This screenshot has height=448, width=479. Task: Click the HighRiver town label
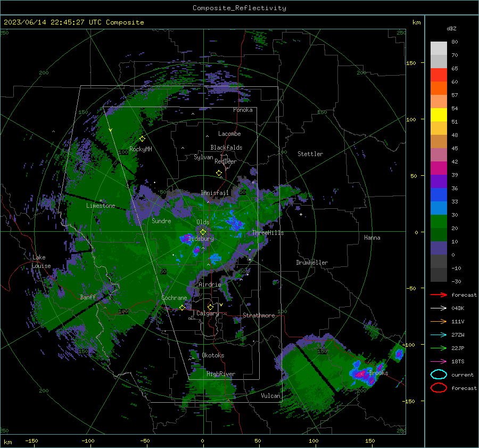point(221,374)
